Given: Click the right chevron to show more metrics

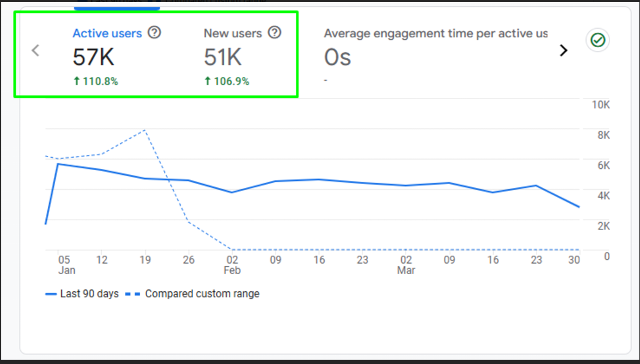Looking at the screenshot, I should click(563, 51).
